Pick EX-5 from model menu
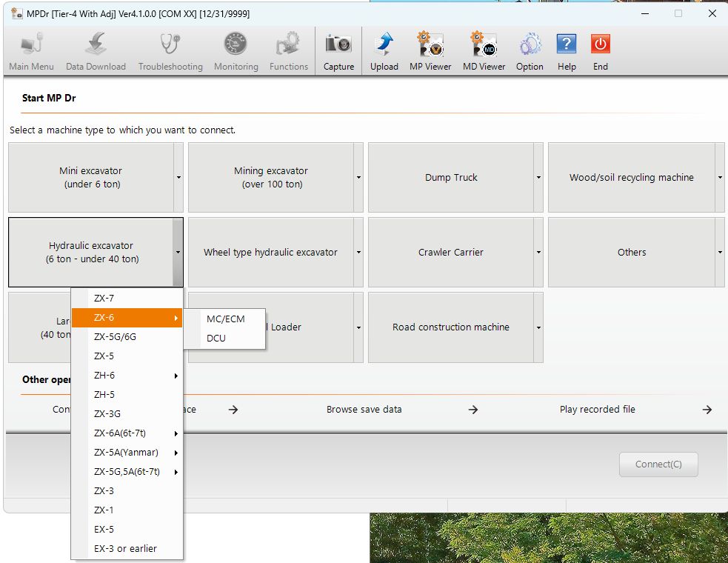This screenshot has width=728, height=563. [x=127, y=530]
